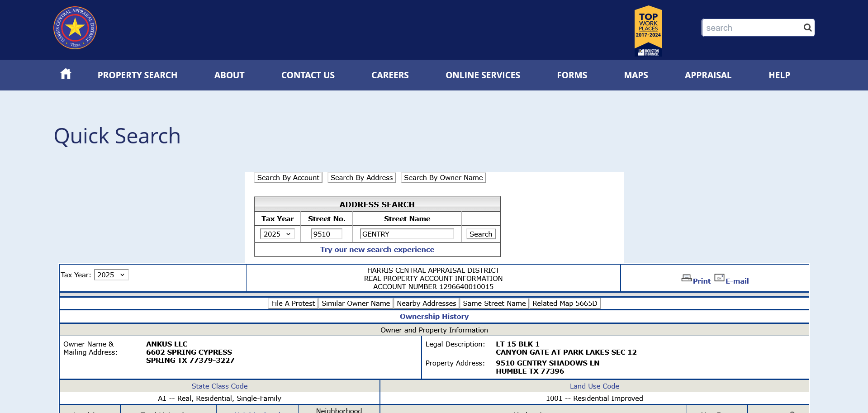
Task: Switch to Search By Address
Action: (362, 178)
